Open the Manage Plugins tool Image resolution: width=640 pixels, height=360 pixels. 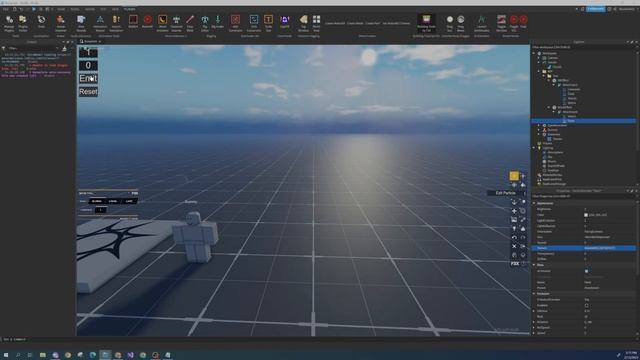tap(9, 23)
